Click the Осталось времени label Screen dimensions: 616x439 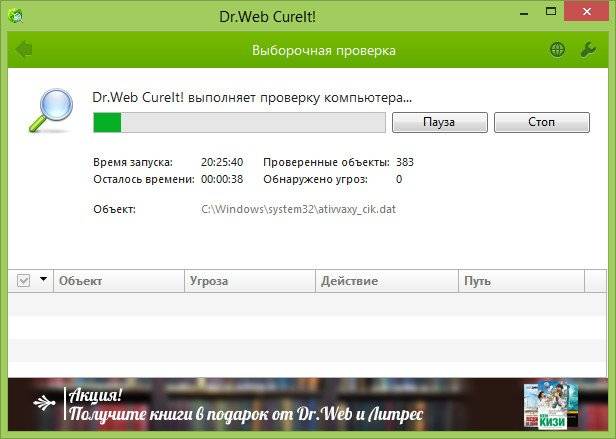[x=144, y=180]
